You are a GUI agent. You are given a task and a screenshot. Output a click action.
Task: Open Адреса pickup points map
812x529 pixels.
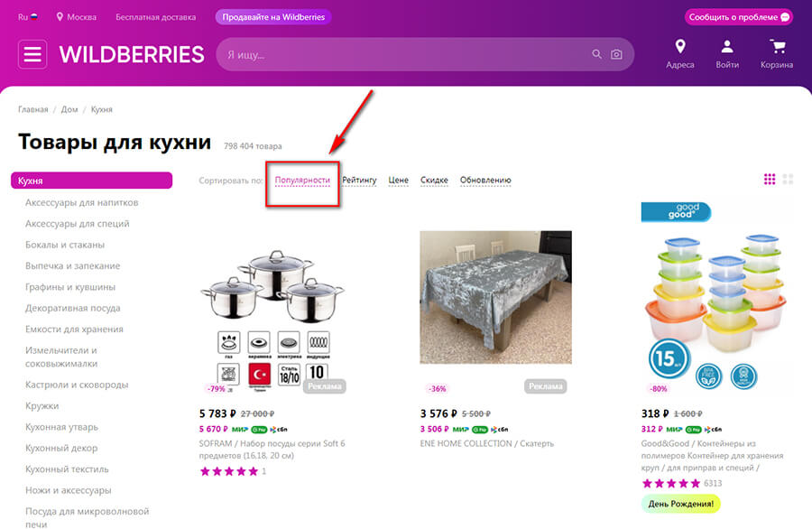pyautogui.click(x=681, y=52)
